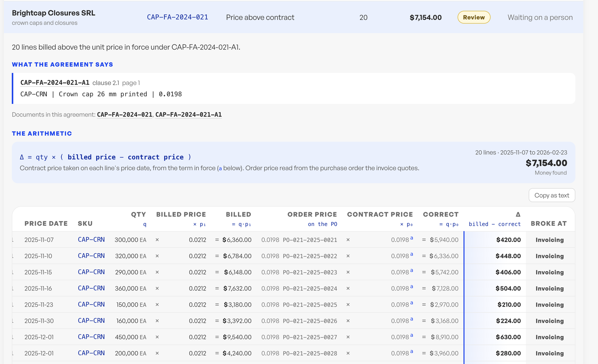
Task: Click the $2,970.00 correct amount
Action: [x=444, y=305]
